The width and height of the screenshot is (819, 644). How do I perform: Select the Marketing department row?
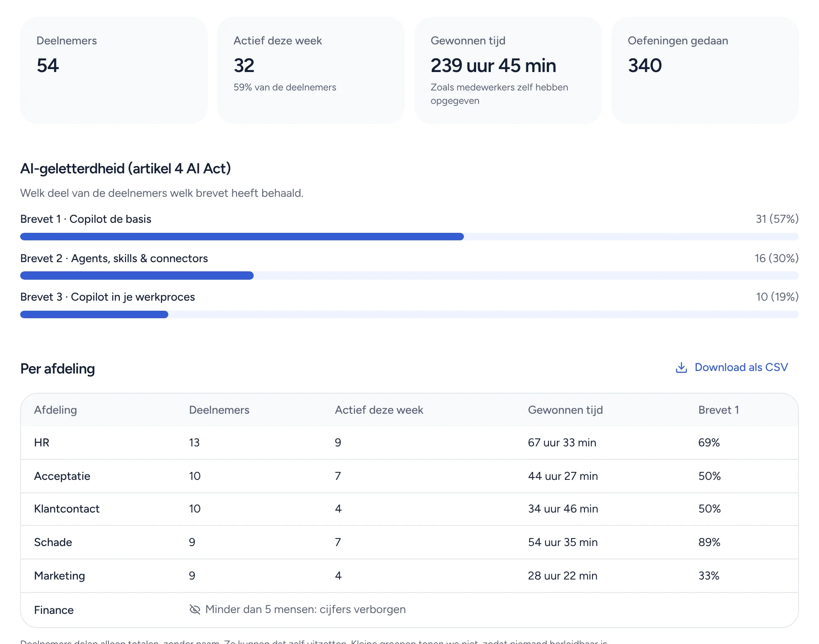[409, 576]
